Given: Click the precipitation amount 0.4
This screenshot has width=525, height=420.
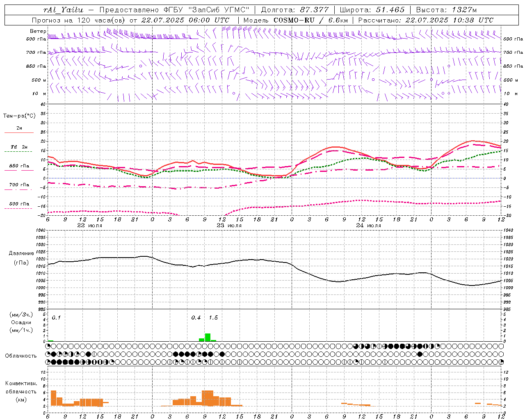Looking at the screenshot, I should (196, 318).
